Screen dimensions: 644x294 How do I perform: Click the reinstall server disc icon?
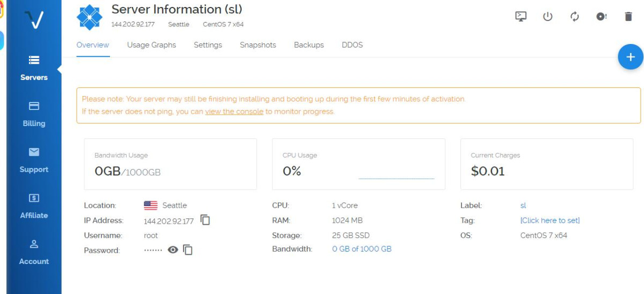point(602,17)
